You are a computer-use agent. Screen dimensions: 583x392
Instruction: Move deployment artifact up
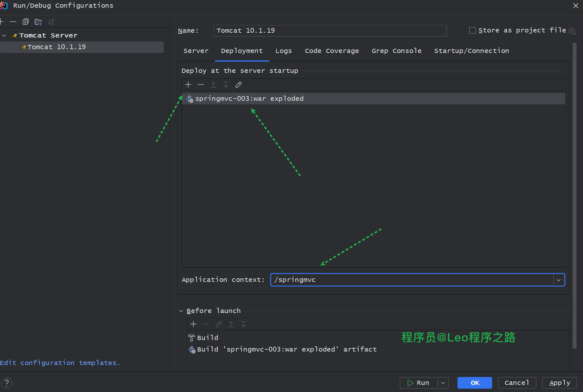tap(213, 85)
